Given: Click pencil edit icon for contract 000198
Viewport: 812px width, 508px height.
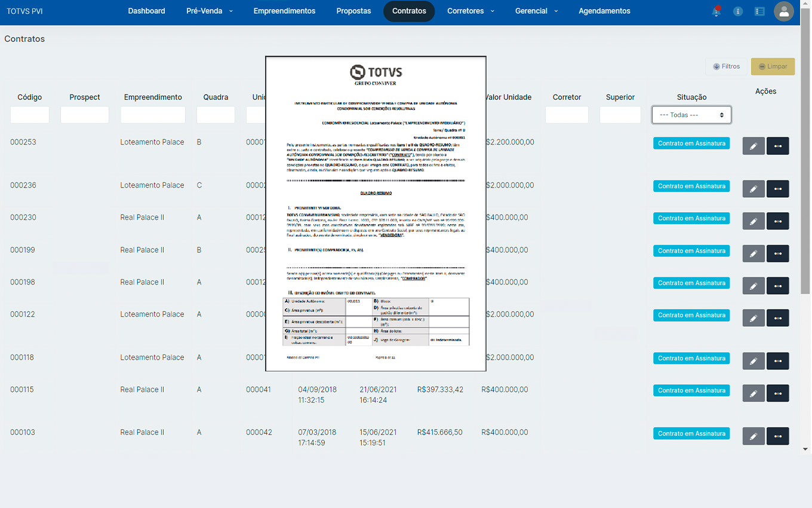Looking at the screenshot, I should (753, 286).
